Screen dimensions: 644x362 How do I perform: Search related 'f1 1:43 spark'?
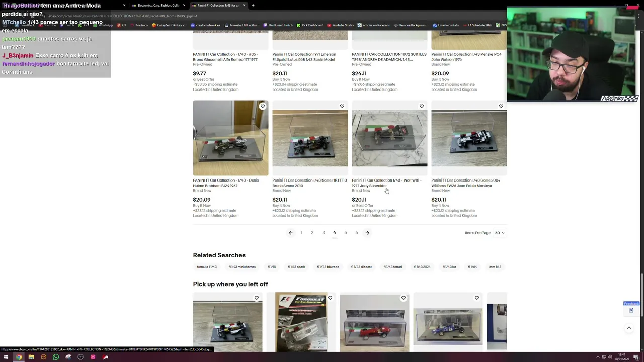coord(296,267)
